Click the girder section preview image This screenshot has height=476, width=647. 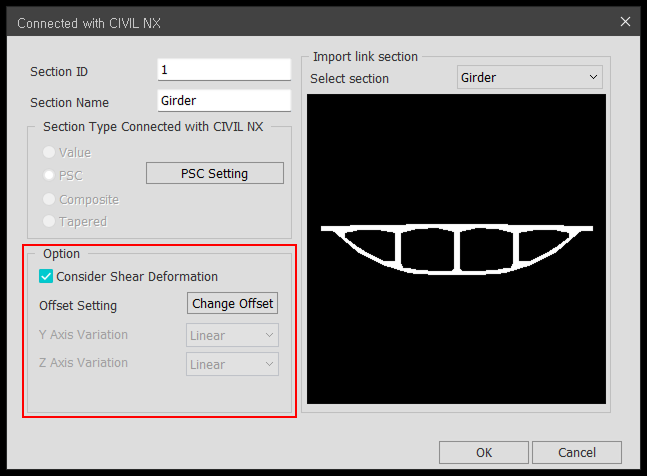point(456,249)
